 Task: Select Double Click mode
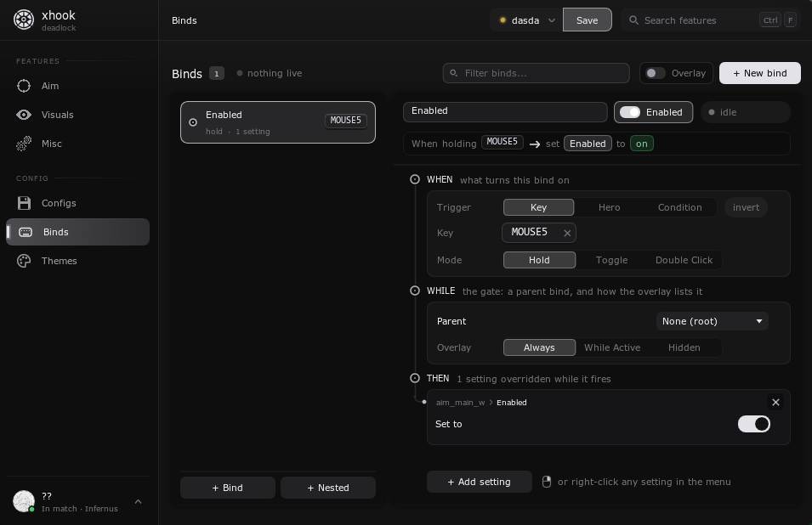(x=684, y=260)
